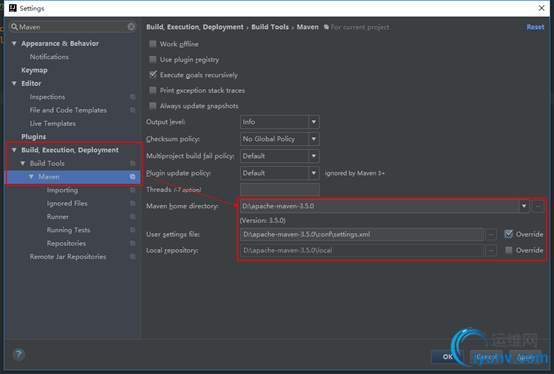Browse for Maven home directory
Screen dimensions: 554x374
tap(538, 206)
